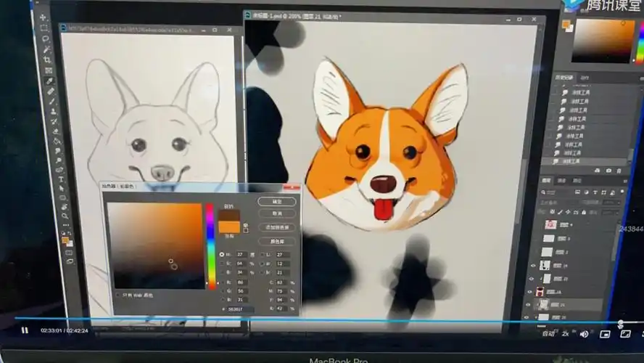Switch to the 动作 (Actions) tab
Viewport: 644px width, 363px height.
tap(585, 77)
